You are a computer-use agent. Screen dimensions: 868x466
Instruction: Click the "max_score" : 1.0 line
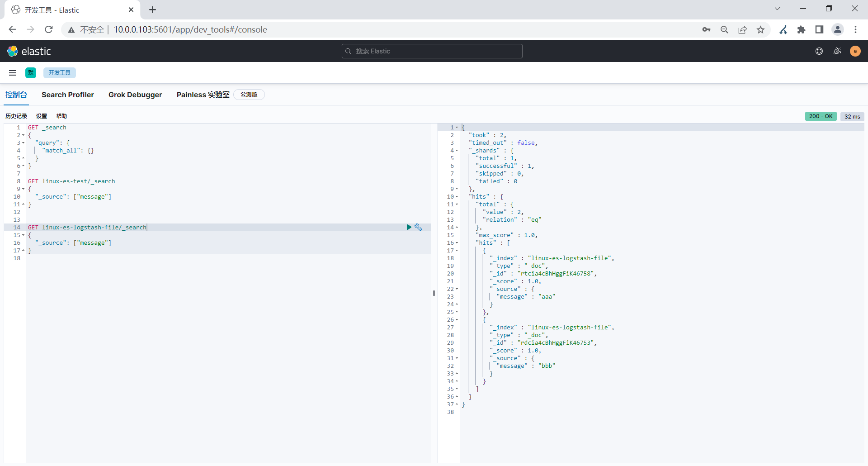507,235
